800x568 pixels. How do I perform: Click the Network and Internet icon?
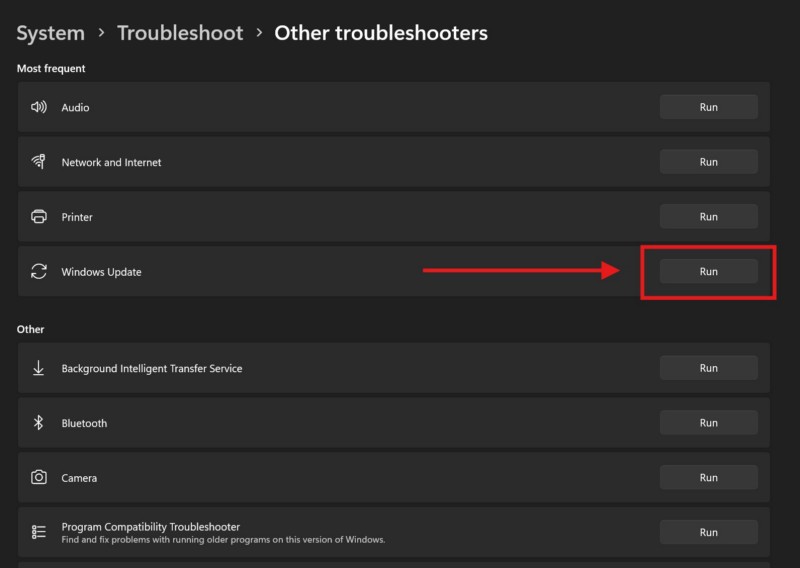39,162
